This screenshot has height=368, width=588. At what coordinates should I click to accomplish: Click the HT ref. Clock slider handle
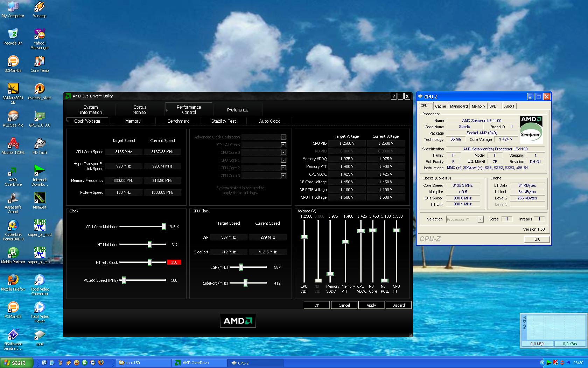pyautogui.click(x=149, y=262)
